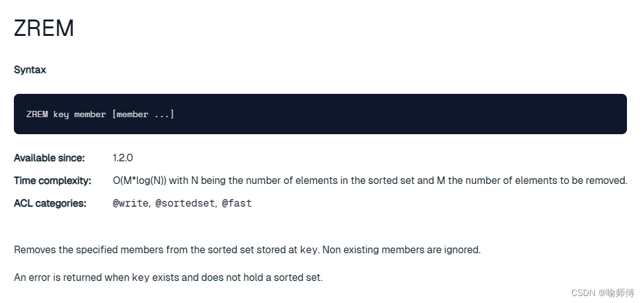
Task: Click the Syntax section label
Action: 30,70
